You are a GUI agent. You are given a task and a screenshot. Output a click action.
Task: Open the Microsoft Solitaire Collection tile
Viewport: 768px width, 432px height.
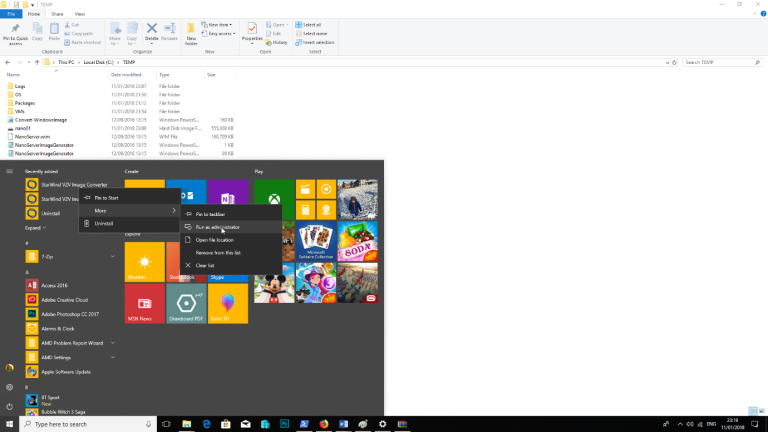pos(315,240)
